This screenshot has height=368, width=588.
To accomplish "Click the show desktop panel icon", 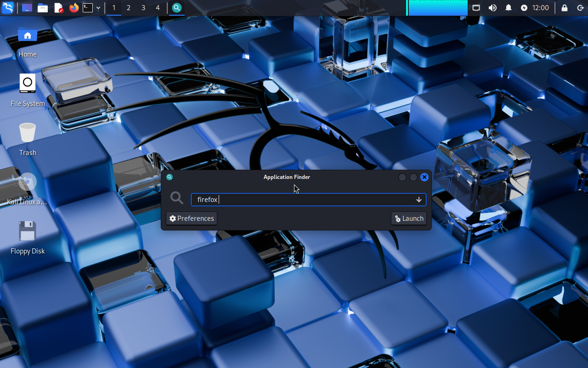I will click(x=27, y=8).
